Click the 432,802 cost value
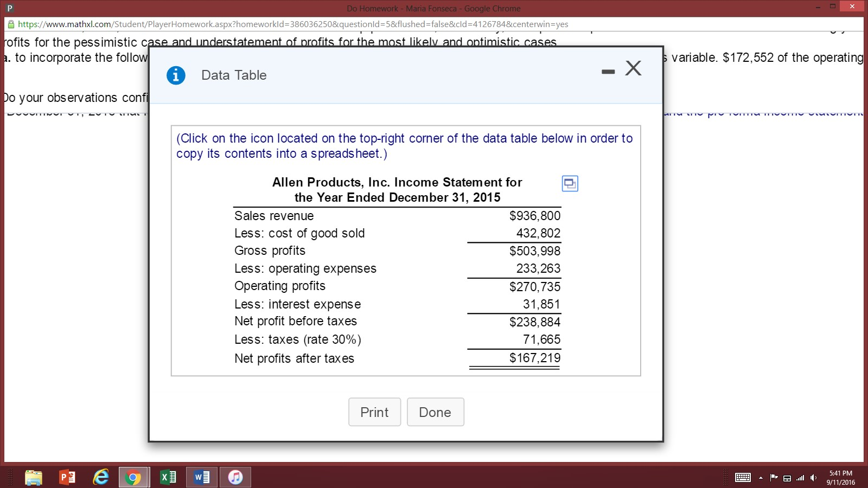Screen dimensions: 868x488 point(538,233)
